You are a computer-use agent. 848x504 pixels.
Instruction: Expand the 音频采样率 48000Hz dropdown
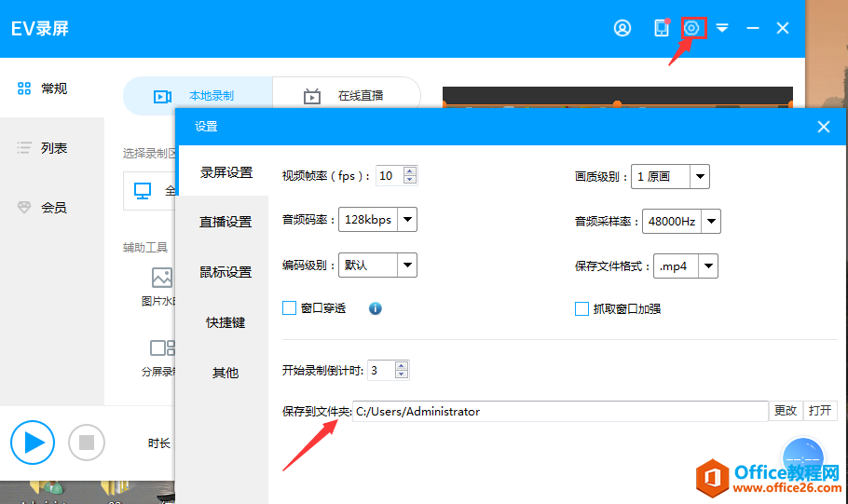pyautogui.click(x=711, y=221)
